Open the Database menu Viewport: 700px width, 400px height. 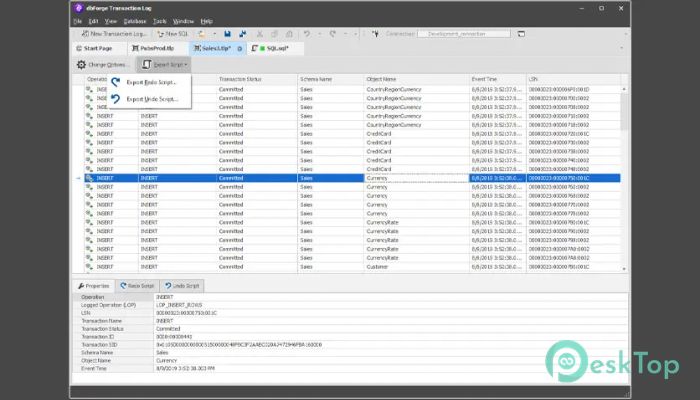(134, 21)
